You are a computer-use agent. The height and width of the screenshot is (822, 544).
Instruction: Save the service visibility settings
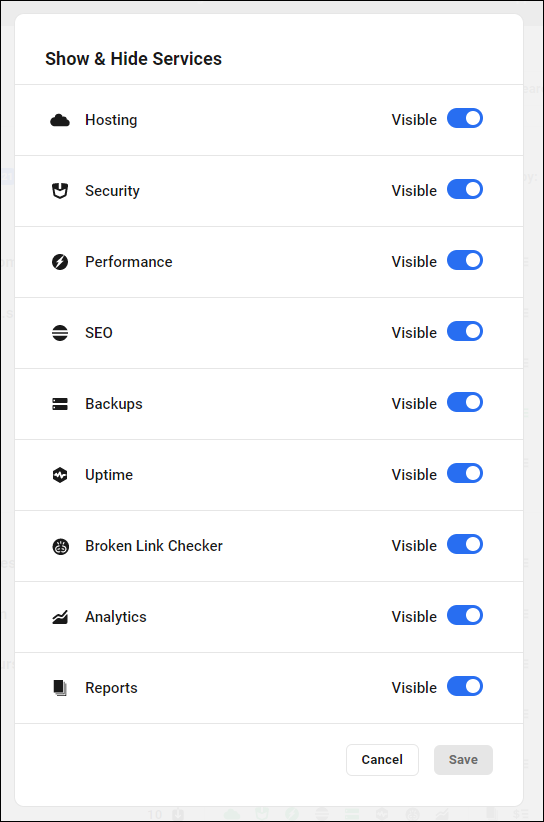(x=463, y=760)
